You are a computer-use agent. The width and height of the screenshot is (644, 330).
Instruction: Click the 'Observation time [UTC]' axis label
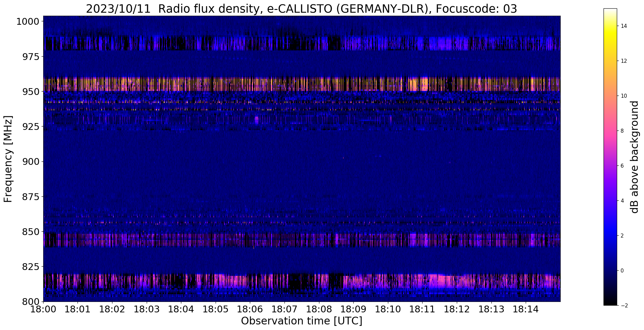pos(301,321)
